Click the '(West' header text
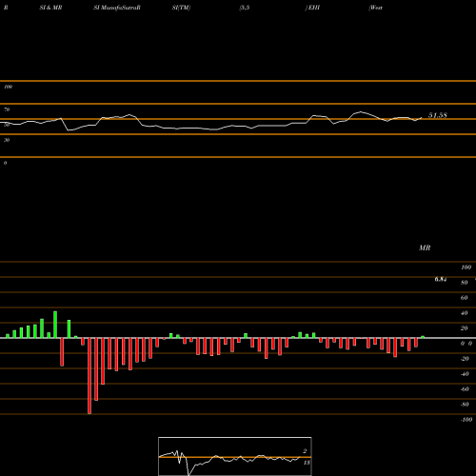Screen dimensions: 476x476 (376, 8)
